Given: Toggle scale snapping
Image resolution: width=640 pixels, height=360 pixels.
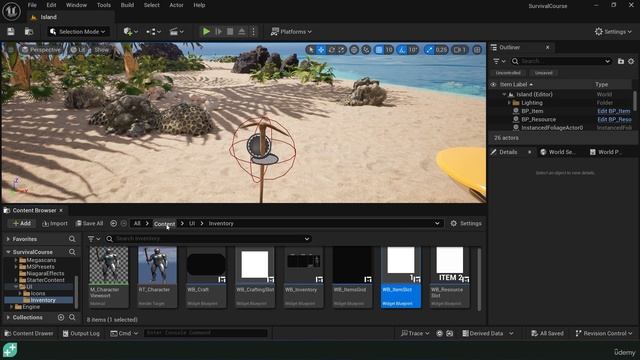Looking at the screenshot, I should tap(429, 50).
